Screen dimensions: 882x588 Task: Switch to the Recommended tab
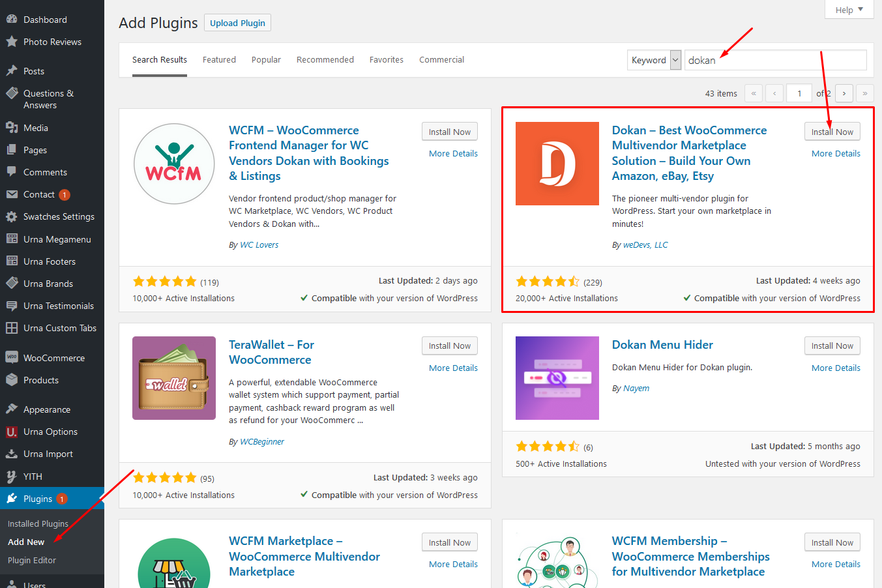[325, 59]
